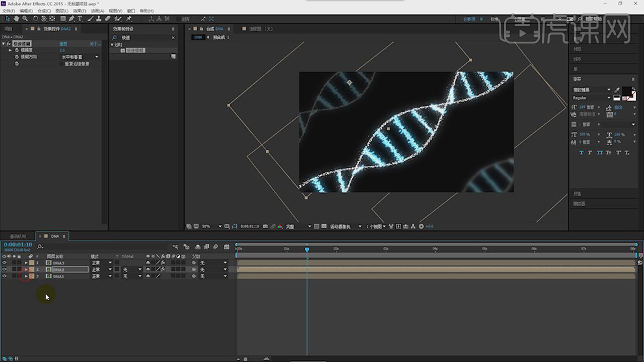Click the timeline current timecode display

18,244
